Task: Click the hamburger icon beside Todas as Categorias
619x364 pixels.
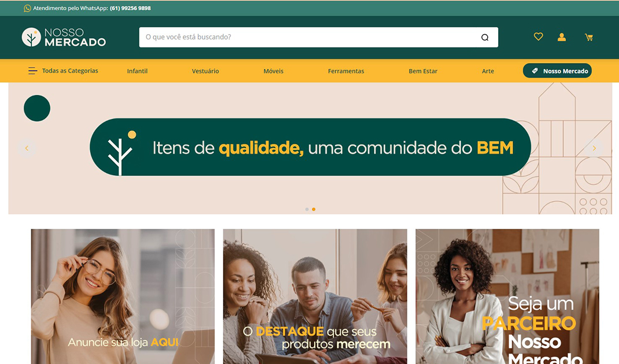Action: [33, 70]
